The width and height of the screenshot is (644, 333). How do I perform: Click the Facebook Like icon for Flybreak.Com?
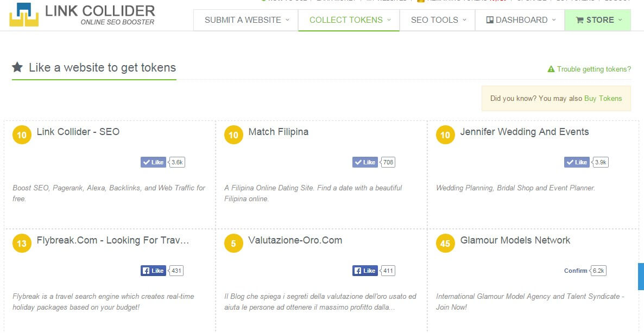point(147,270)
